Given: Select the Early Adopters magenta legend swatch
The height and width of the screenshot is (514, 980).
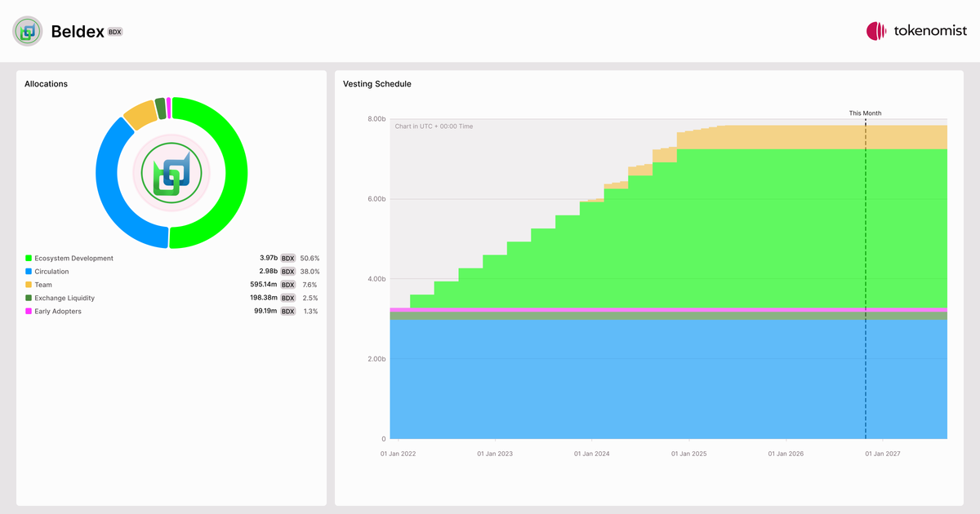Looking at the screenshot, I should tap(29, 312).
